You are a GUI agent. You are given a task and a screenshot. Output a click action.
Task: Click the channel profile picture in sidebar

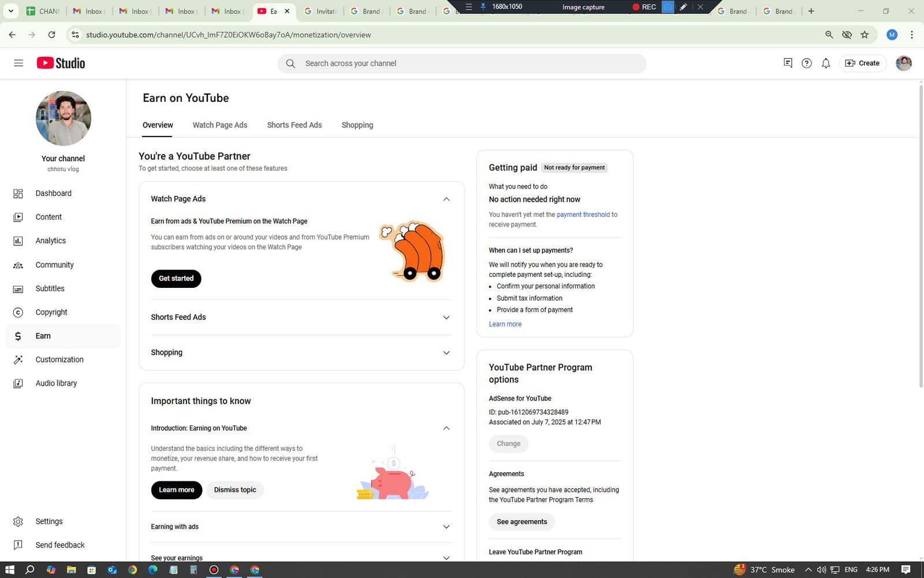pos(64,118)
